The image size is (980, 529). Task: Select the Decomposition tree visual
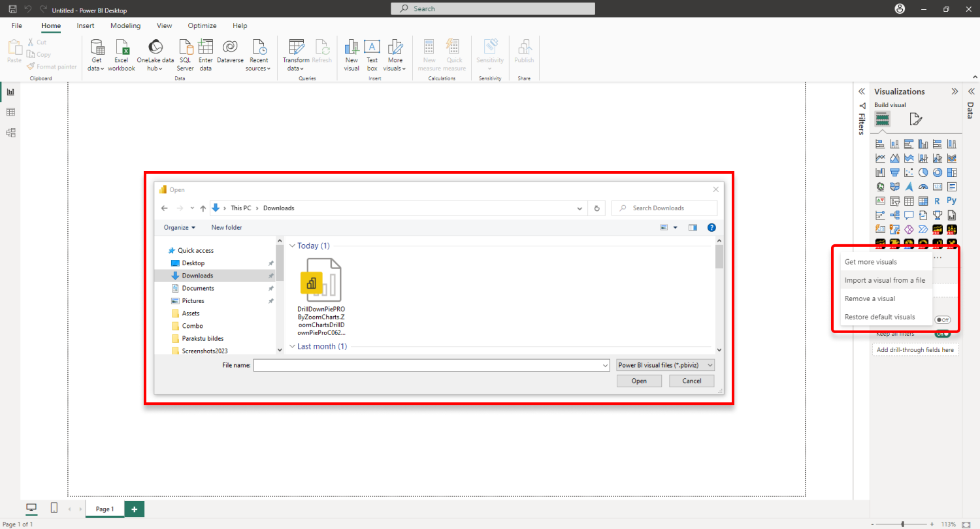894,215
